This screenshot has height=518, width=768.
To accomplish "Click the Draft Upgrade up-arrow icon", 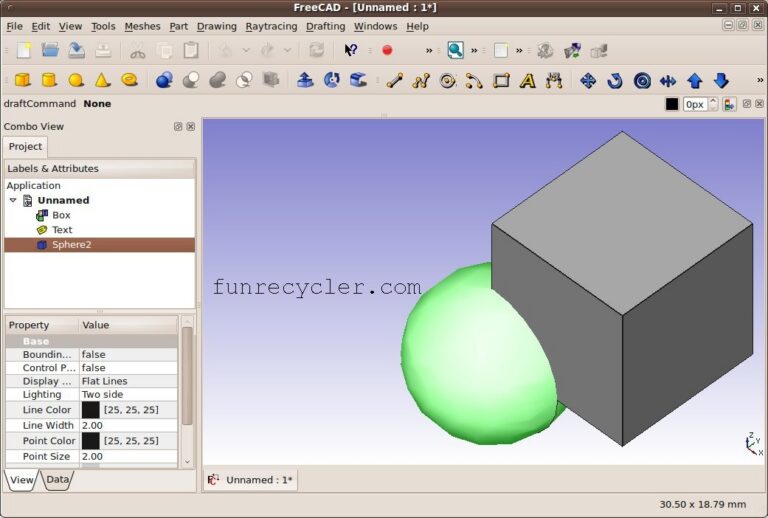I will [x=695, y=80].
